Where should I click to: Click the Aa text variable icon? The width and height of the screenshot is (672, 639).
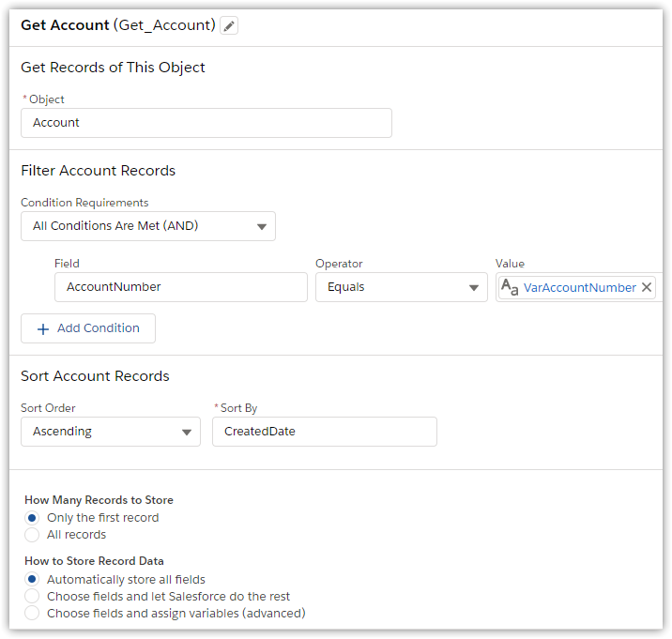click(510, 288)
